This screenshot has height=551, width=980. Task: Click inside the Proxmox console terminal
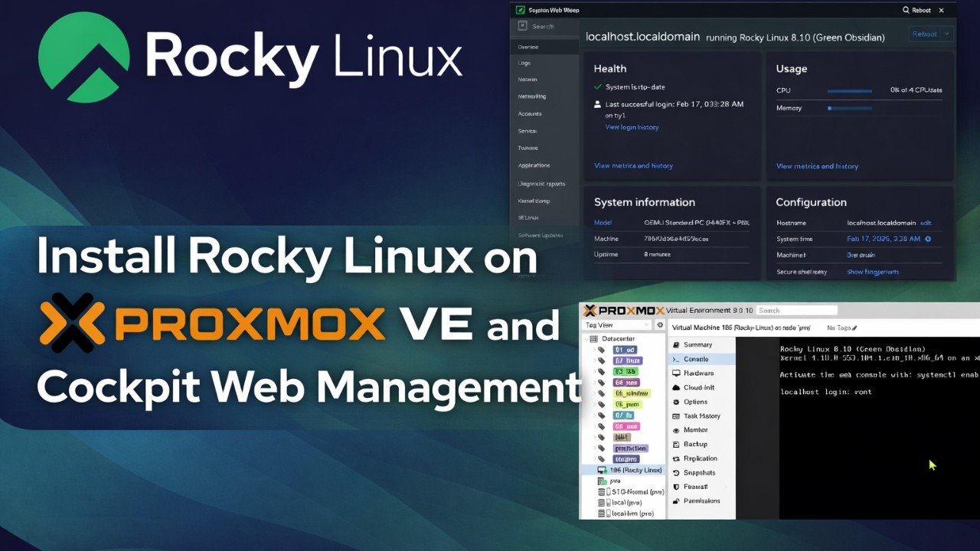coord(879,429)
